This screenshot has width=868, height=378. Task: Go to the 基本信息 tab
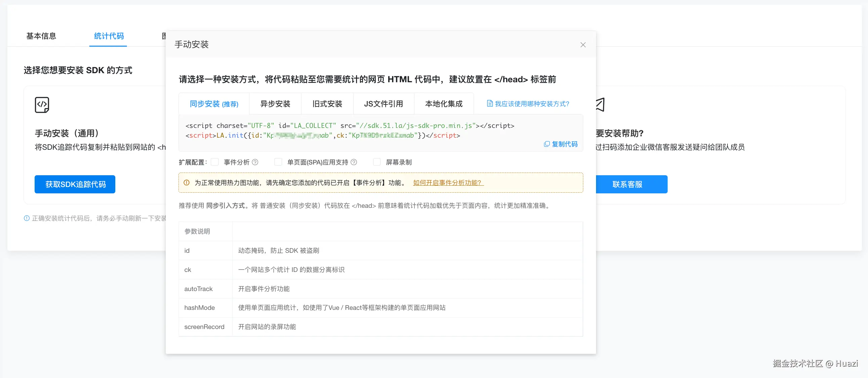coord(41,36)
